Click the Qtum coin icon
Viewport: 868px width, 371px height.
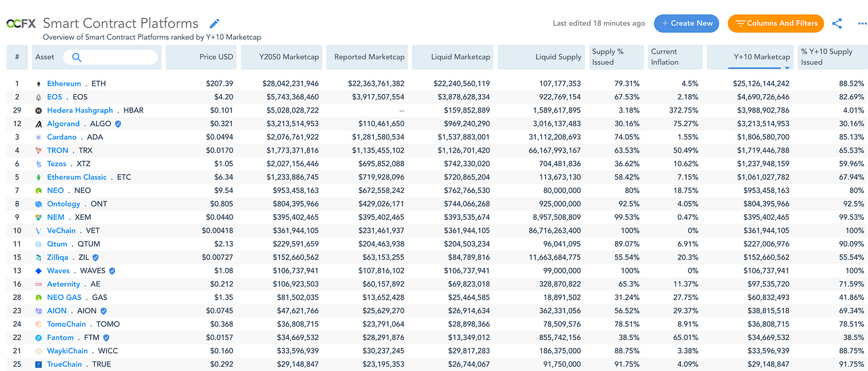(39, 244)
